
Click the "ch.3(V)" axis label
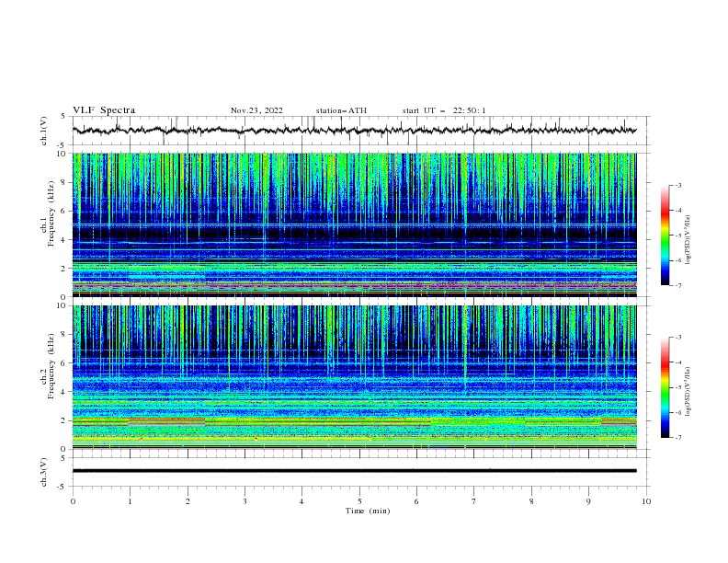(x=44, y=472)
